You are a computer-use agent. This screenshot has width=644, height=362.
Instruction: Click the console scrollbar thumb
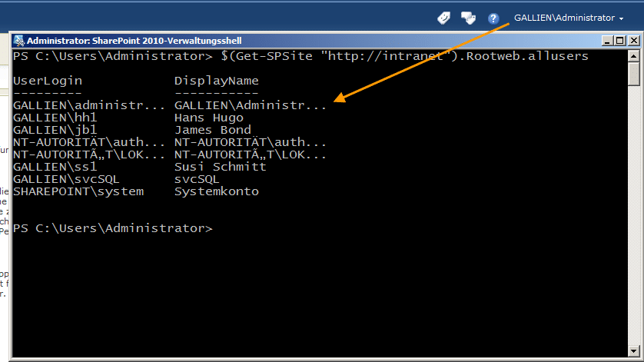tap(634, 74)
